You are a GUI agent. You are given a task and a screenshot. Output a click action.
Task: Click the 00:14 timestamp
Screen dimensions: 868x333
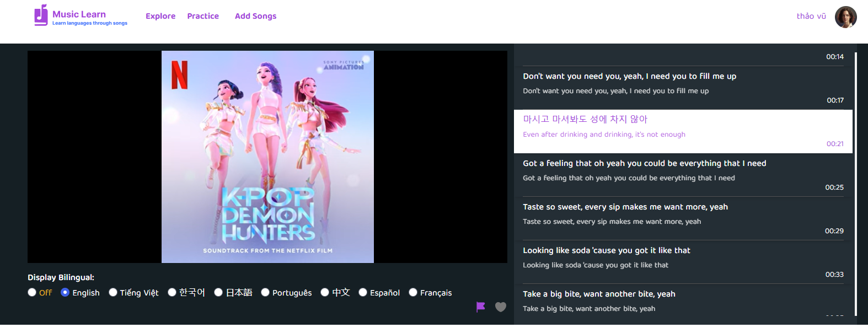835,57
